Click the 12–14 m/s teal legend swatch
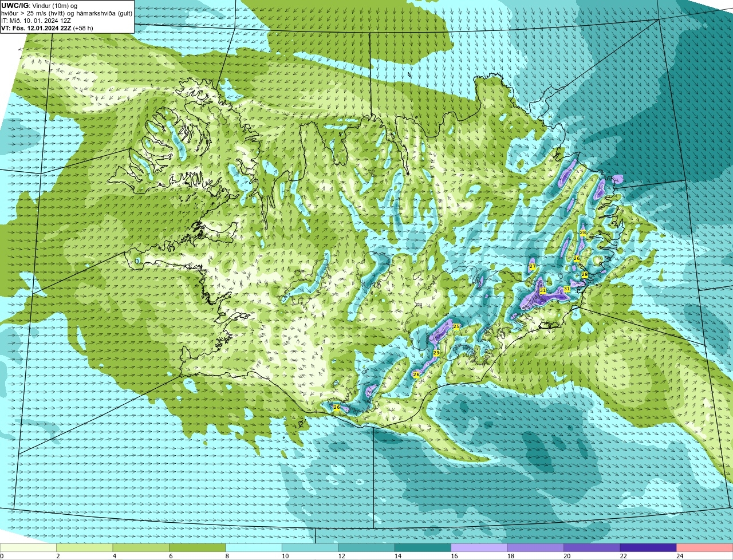 tap(366, 547)
